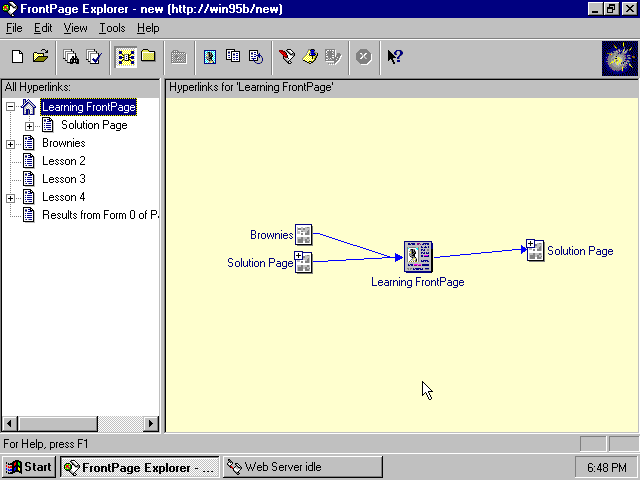The height and width of the screenshot is (480, 640).
Task: Collapse the Learning FrontPage tree node
Action: click(11, 107)
